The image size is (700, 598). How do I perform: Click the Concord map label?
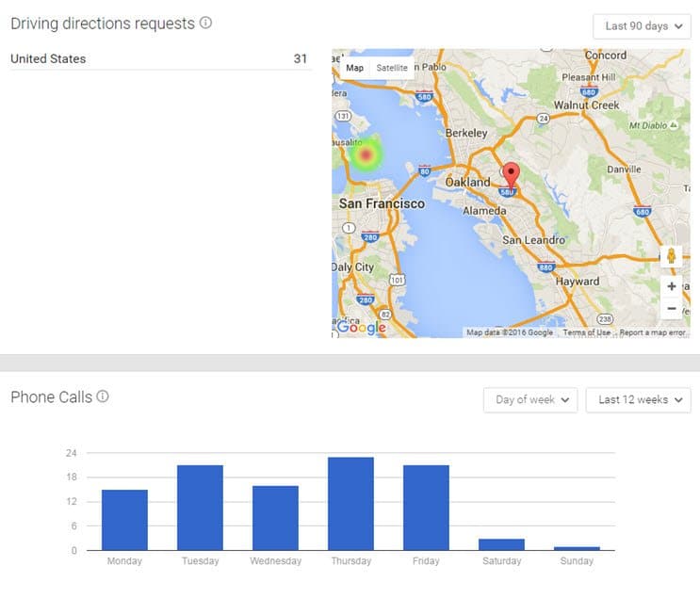coord(606,56)
